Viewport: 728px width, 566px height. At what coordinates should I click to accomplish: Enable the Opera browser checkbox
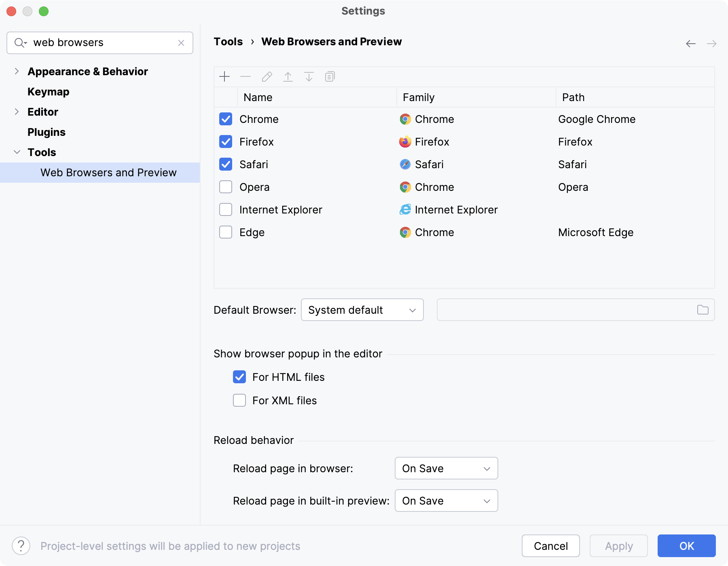[x=225, y=187]
